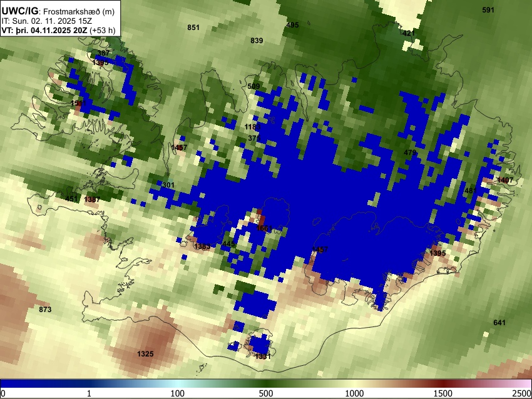Screen dimensions: 532x399
Task: Select the '1407' height label
Action: click(505, 180)
